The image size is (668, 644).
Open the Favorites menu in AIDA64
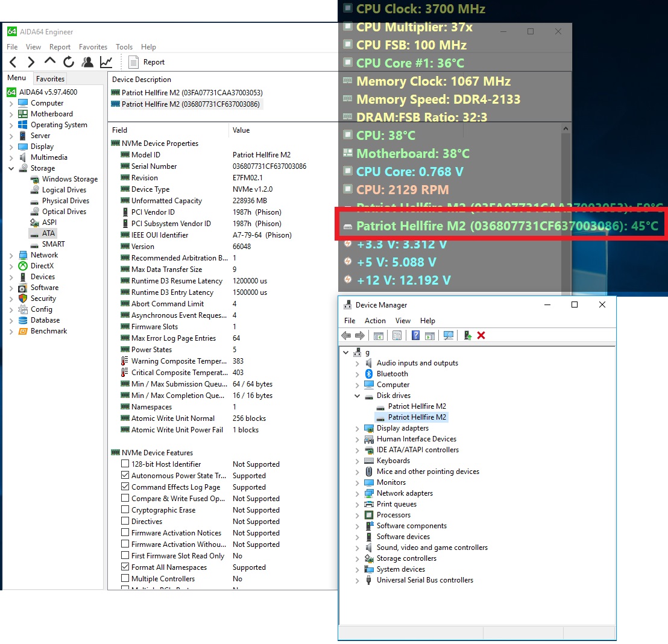tap(93, 47)
